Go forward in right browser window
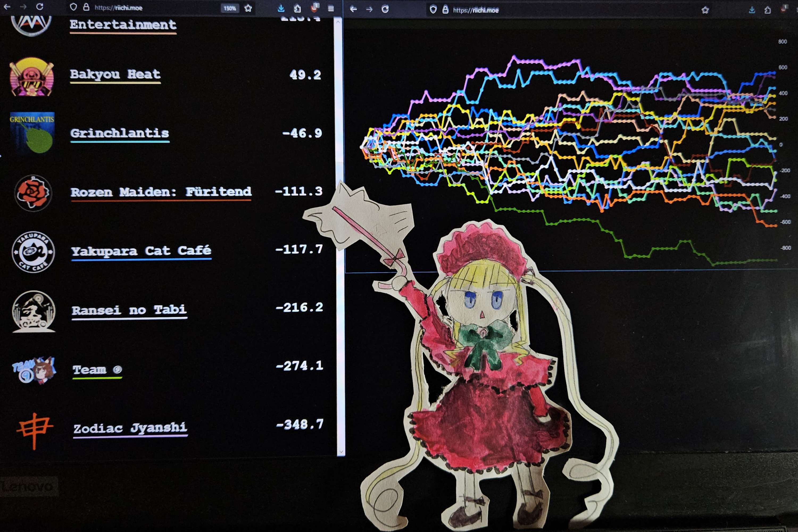The image size is (798, 532). [x=369, y=10]
